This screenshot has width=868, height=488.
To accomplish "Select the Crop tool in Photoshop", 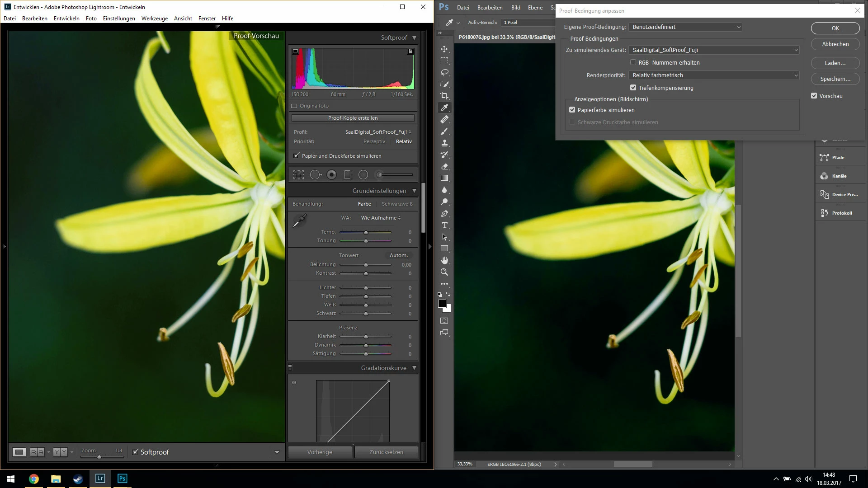I will [444, 96].
